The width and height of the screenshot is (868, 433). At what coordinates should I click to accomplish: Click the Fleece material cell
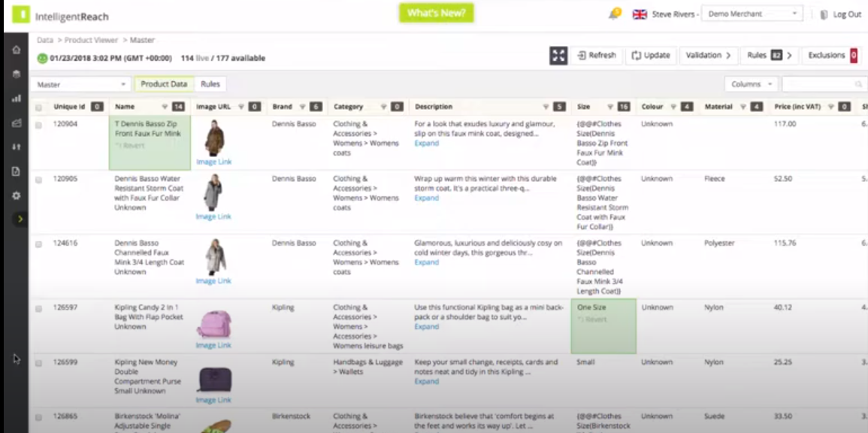click(x=715, y=179)
